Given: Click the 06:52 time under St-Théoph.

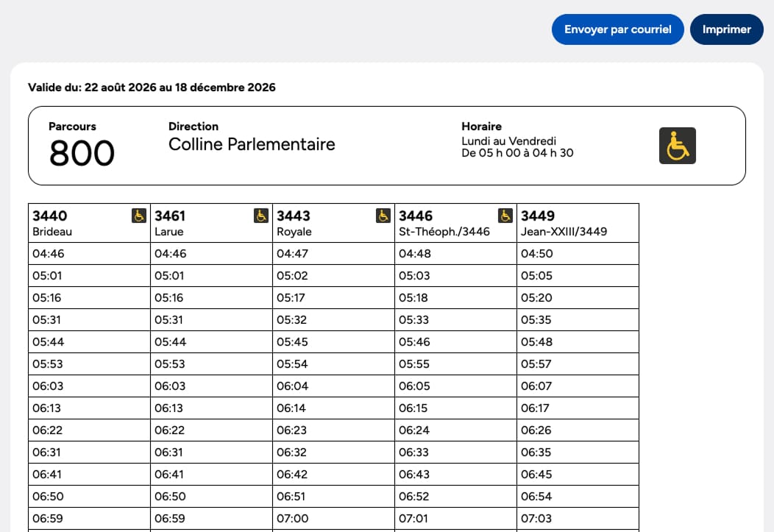Looking at the screenshot, I should pos(414,497).
